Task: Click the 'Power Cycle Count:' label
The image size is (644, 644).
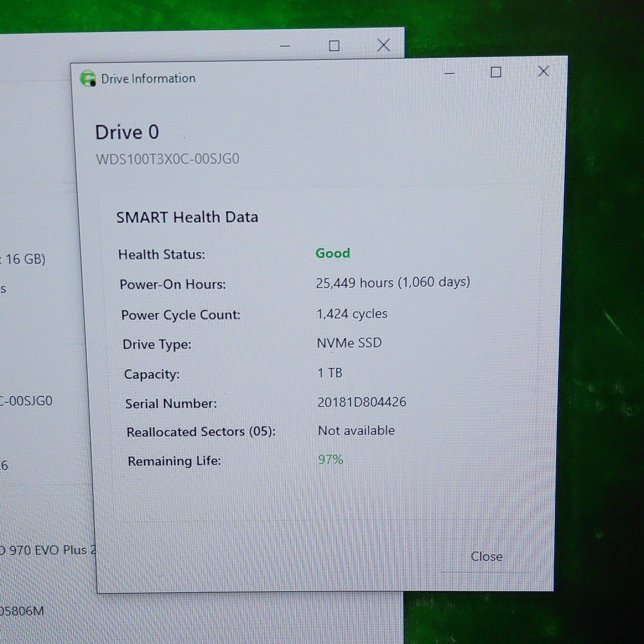Action: click(x=181, y=315)
